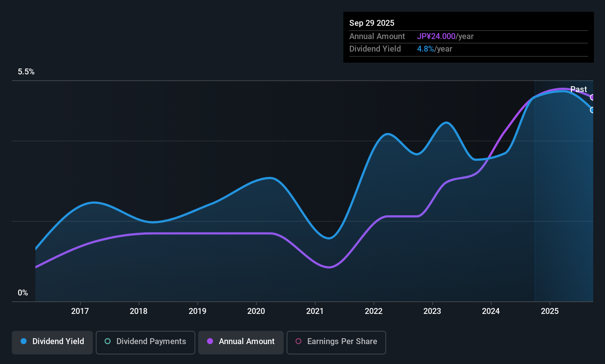Click the 2021 x-axis year label
Screen dimensions: 605x364
(315, 311)
